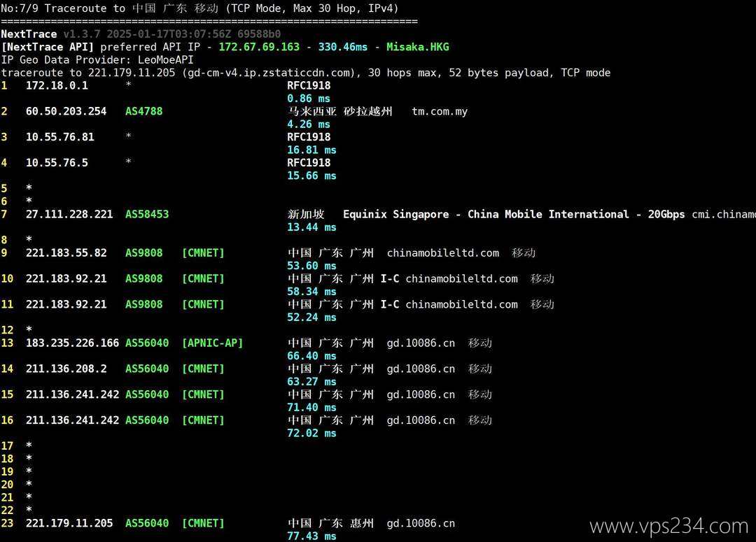Click 'AS56040' in the hop 14 row

pyautogui.click(x=147, y=369)
